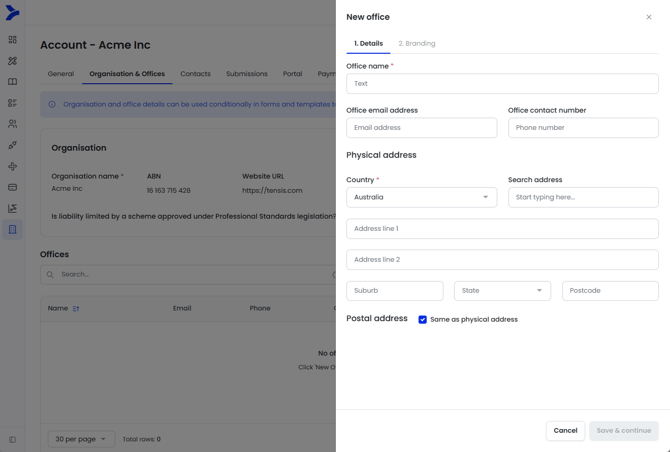Click the chart analytics icon in sidebar
Image resolution: width=670 pixels, height=452 pixels.
pyautogui.click(x=12, y=208)
